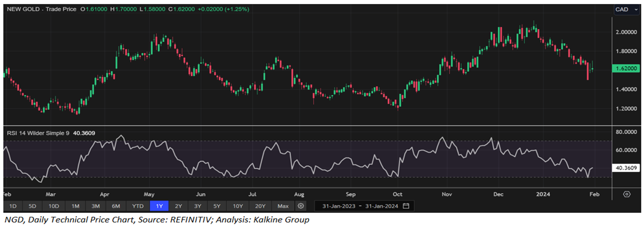The width and height of the screenshot is (644, 226).
Task: Click the 2024 label on time axis
Action: 543,194
